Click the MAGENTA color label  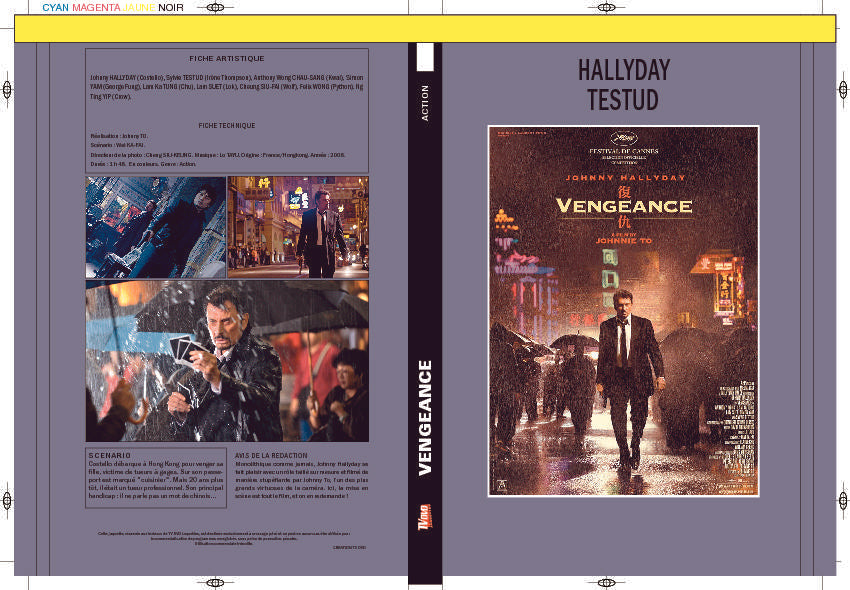pyautogui.click(x=96, y=8)
